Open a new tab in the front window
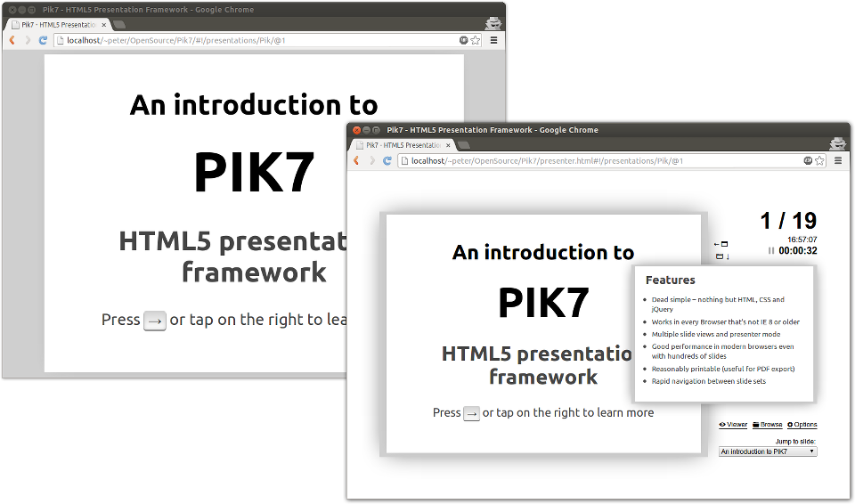The width and height of the screenshot is (855, 504). point(464,145)
